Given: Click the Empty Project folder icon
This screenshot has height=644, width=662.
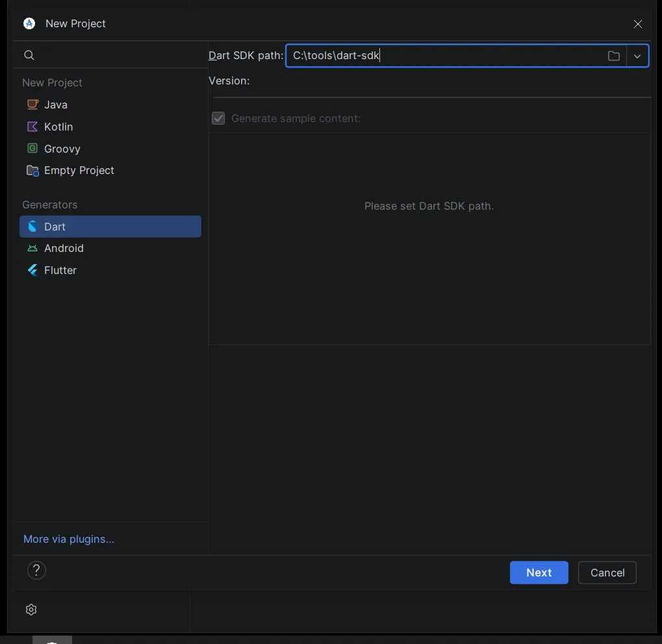Looking at the screenshot, I should pos(32,171).
